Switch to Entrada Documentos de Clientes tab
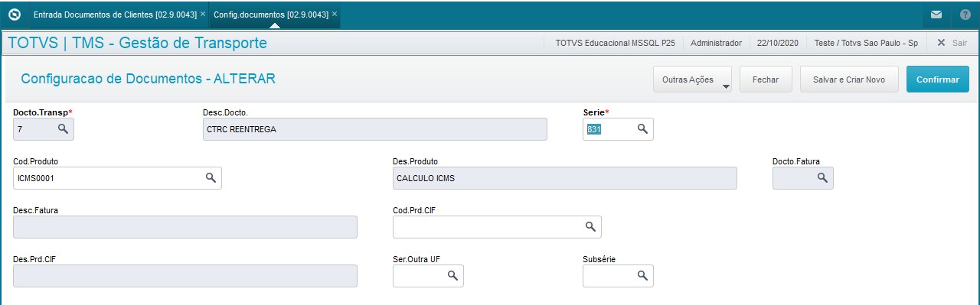Screen dimensions: 980x305 point(115,15)
